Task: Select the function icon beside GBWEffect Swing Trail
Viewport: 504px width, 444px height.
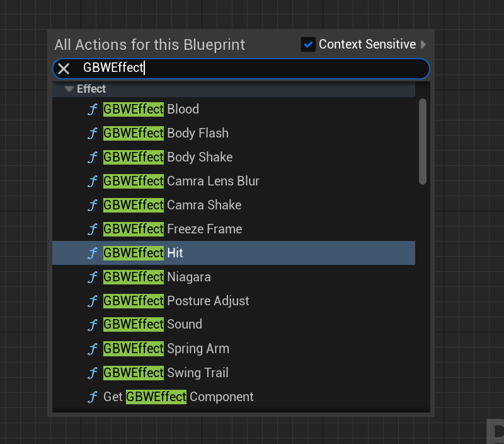Action: [x=92, y=373]
